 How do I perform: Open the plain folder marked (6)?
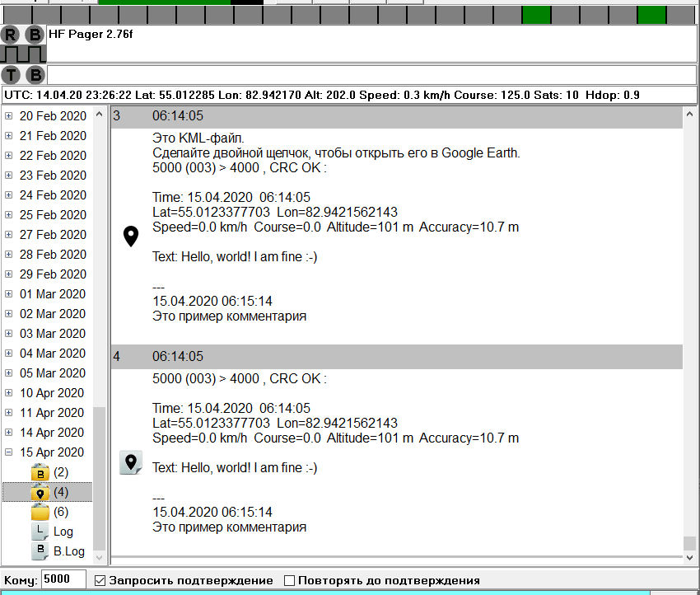(40, 512)
